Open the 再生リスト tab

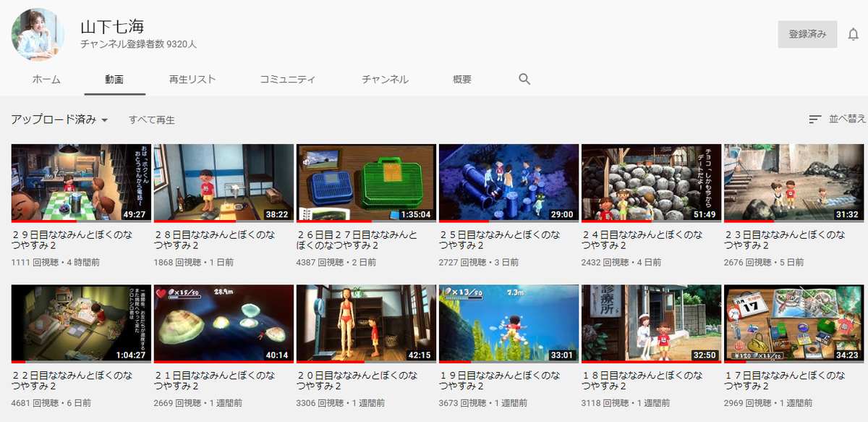[192, 80]
